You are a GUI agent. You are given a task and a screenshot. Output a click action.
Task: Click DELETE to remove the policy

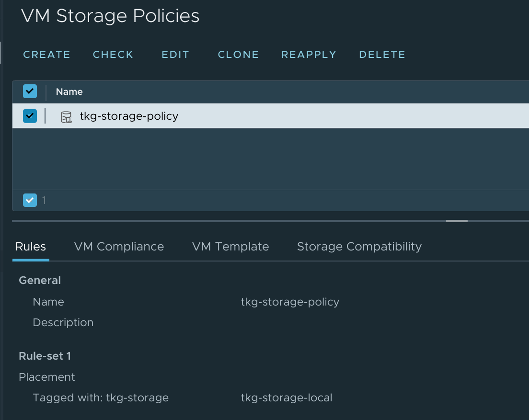(382, 55)
